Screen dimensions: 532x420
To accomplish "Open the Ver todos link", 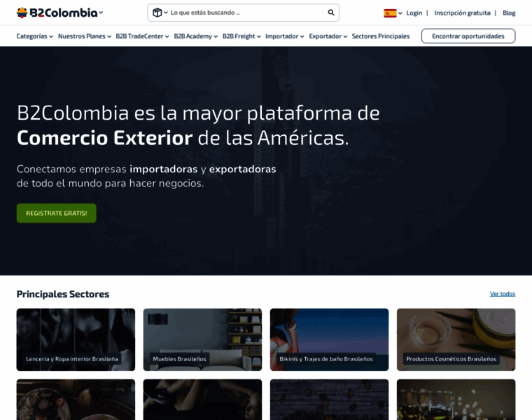I will pos(502,294).
